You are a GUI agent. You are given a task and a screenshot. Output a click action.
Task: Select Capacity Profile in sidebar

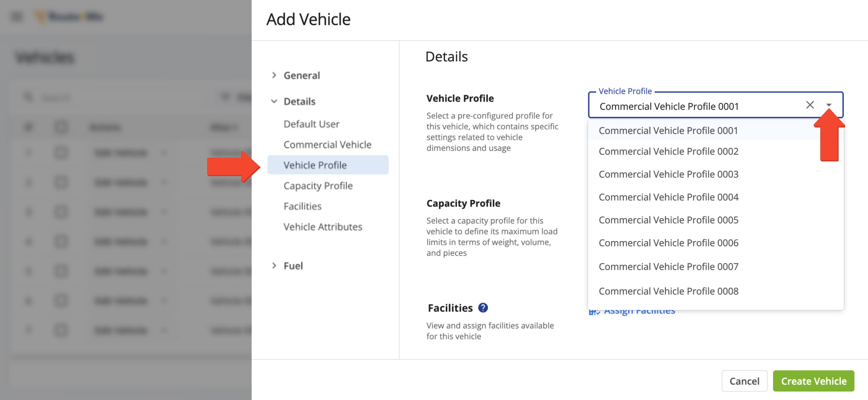[x=318, y=186]
